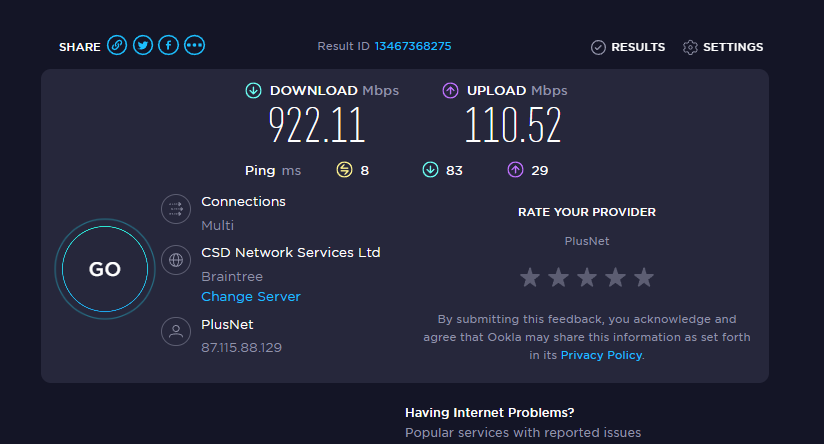Image resolution: width=824 pixels, height=444 pixels.
Task: Open the Privacy Policy link
Action: 601,355
